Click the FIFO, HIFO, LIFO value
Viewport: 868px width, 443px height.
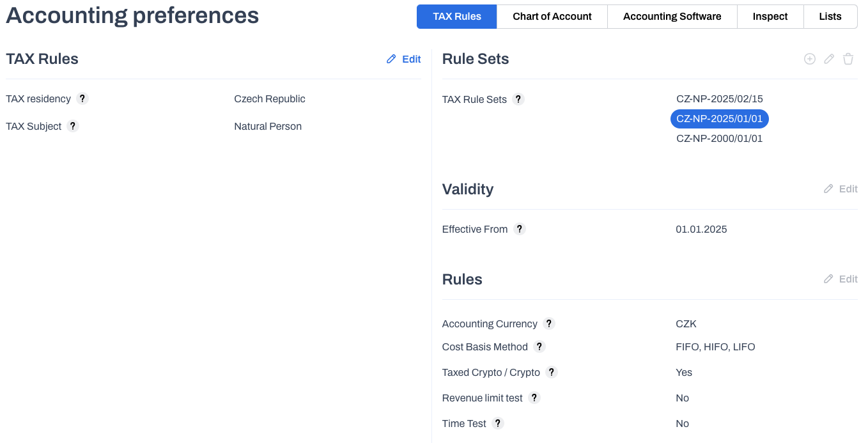pos(715,347)
